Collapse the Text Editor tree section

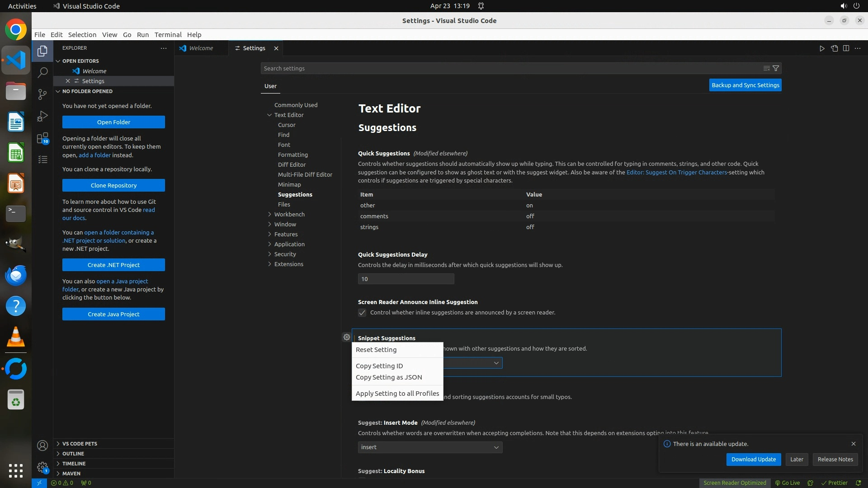270,115
